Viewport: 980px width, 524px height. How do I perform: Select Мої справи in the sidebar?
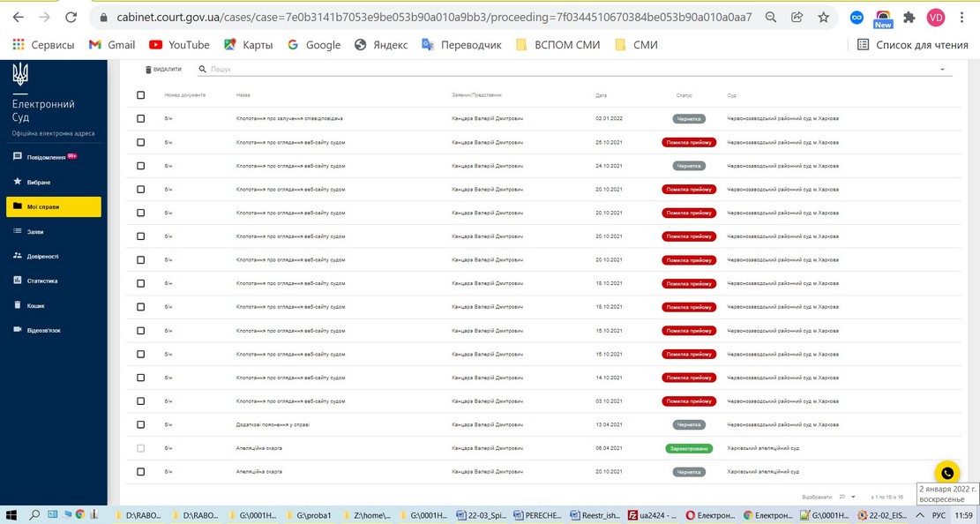click(53, 207)
